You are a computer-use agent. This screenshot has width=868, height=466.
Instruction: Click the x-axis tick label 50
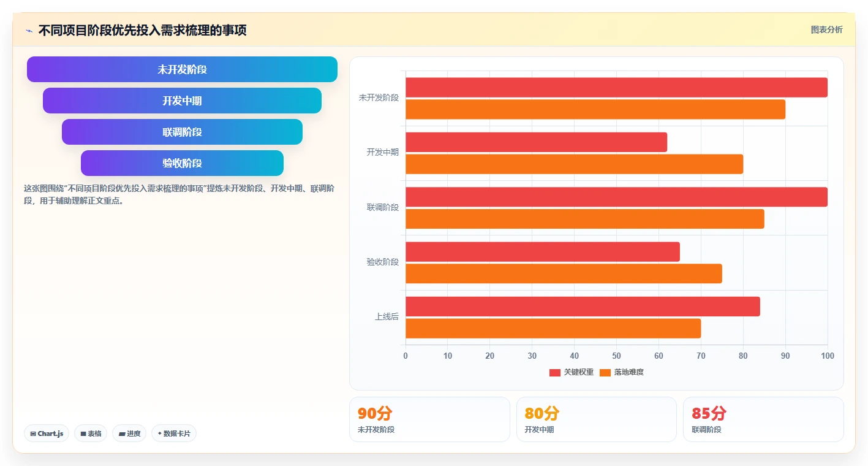coord(616,356)
